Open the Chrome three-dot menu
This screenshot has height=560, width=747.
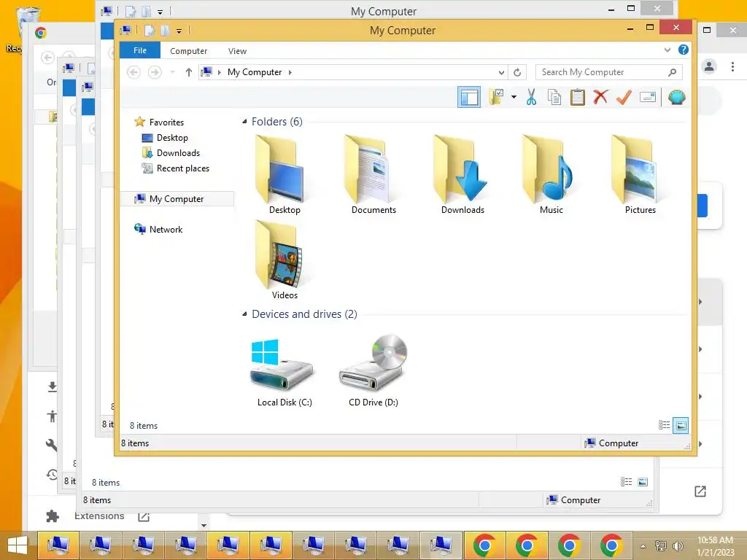[x=732, y=66]
